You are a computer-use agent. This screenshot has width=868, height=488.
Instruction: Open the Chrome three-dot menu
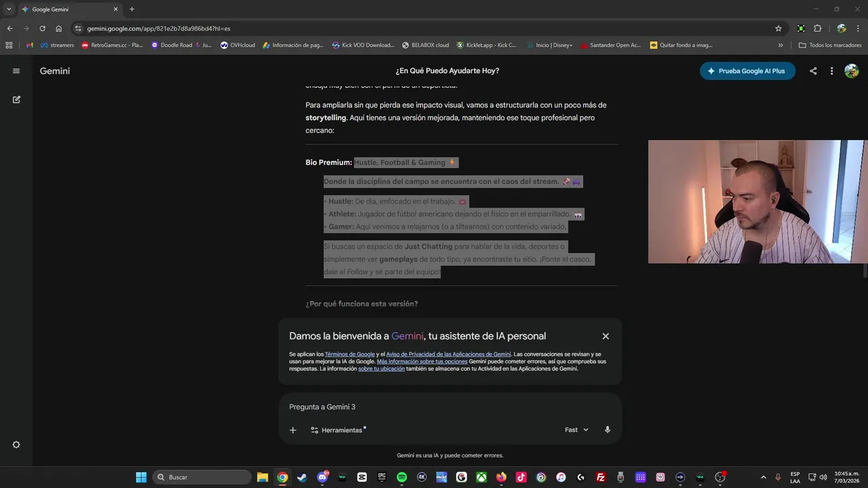(x=859, y=28)
